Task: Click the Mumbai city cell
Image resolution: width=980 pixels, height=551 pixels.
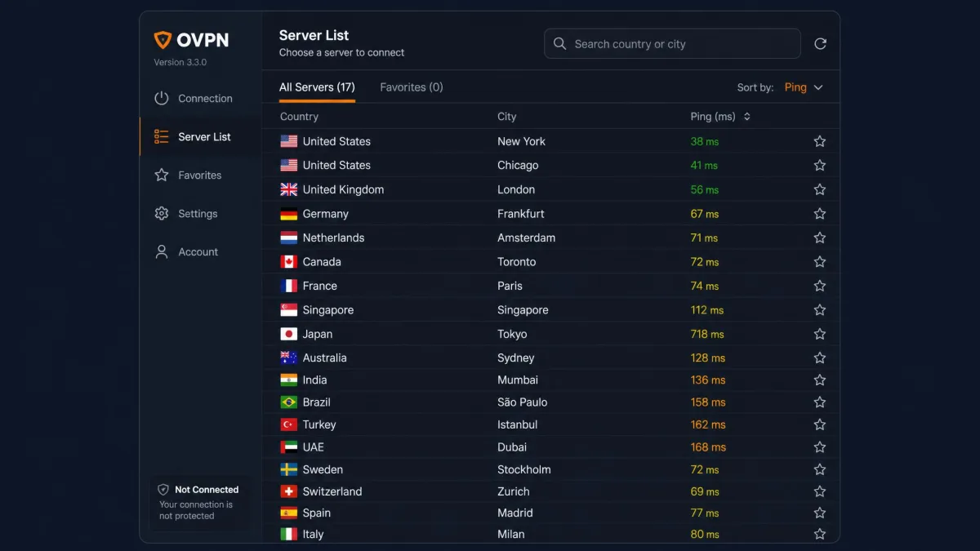Action: [518, 380]
